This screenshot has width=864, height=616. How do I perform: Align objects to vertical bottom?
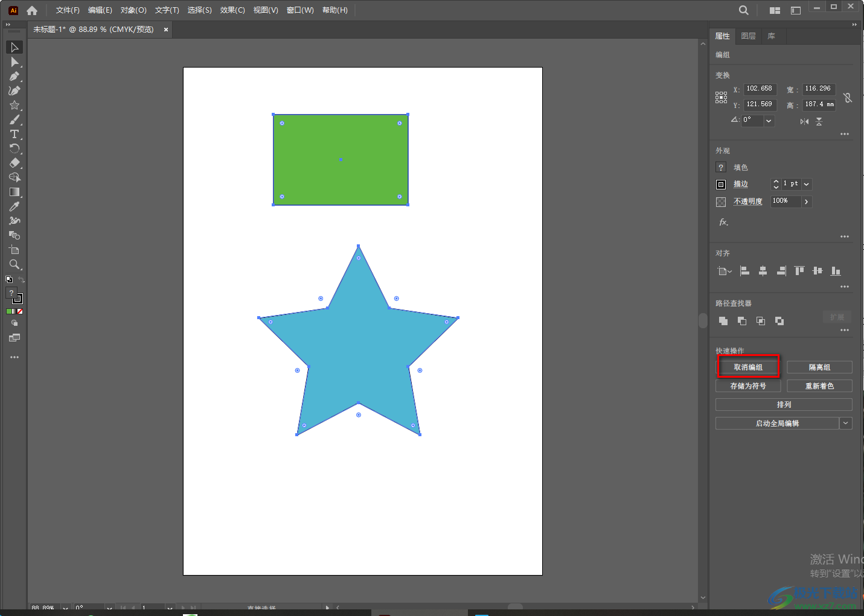[836, 271]
